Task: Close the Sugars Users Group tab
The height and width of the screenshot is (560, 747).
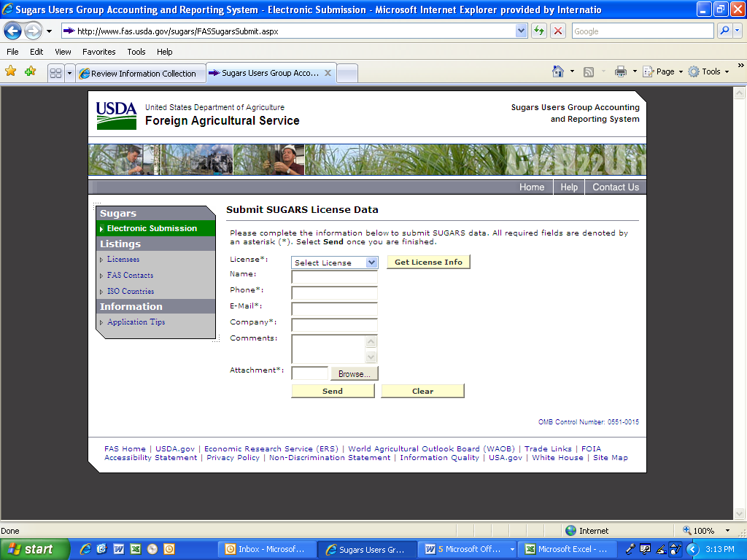Action: (328, 73)
